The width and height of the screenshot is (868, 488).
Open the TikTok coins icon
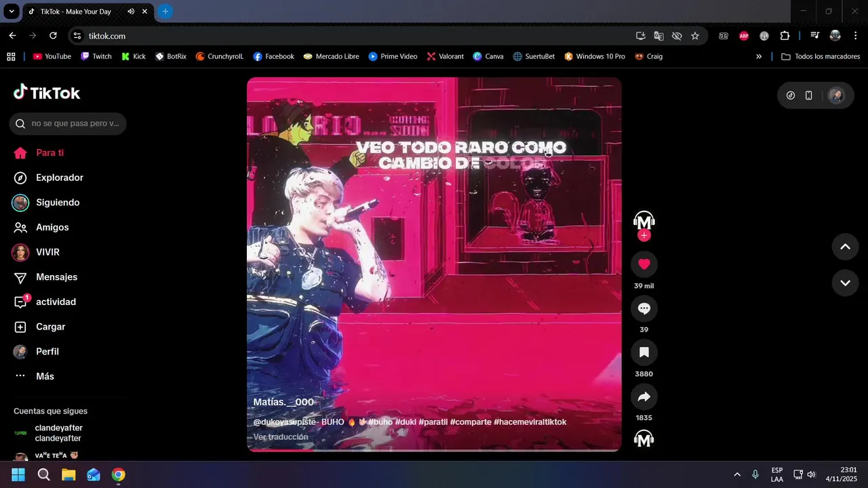point(791,96)
